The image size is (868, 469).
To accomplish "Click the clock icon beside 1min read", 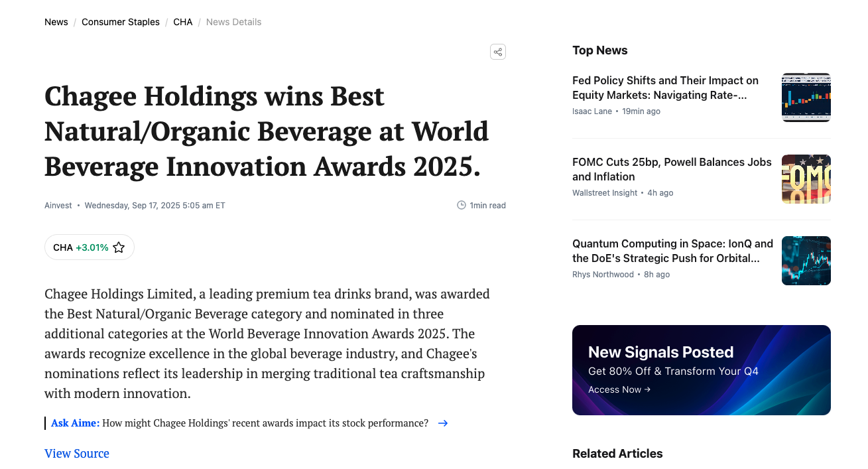I will coord(462,206).
